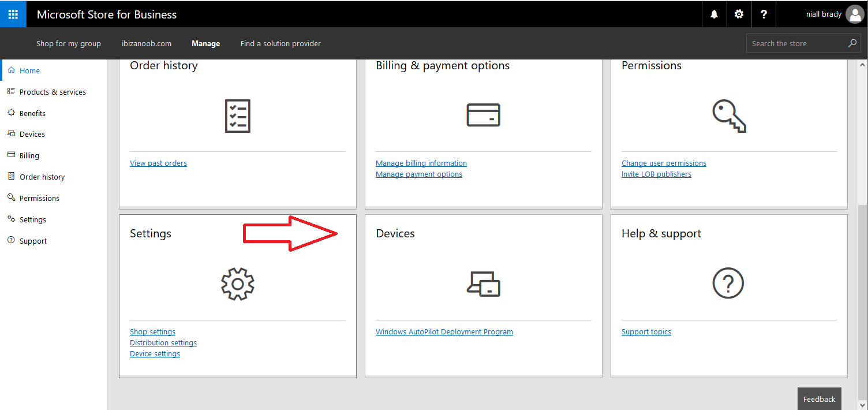Click the Order history tile heading
This screenshot has height=410, width=868.
point(164,65)
